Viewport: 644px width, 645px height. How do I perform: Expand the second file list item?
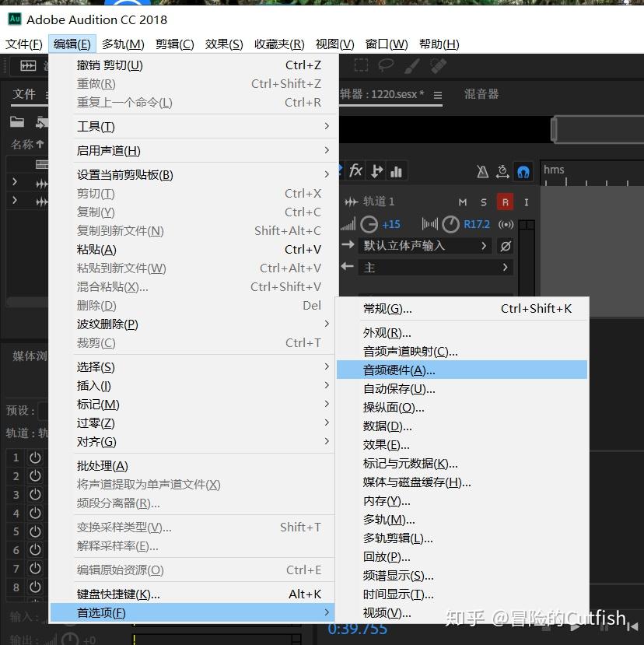[15, 200]
